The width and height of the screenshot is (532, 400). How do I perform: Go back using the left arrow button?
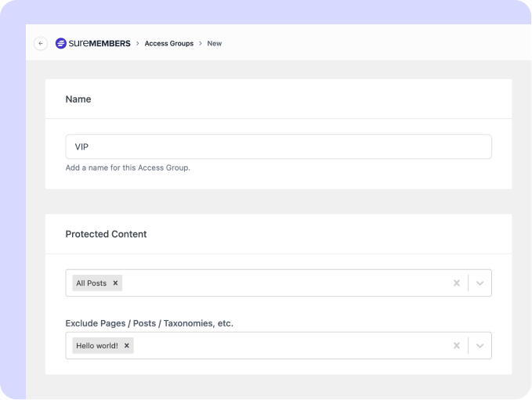[x=41, y=43]
